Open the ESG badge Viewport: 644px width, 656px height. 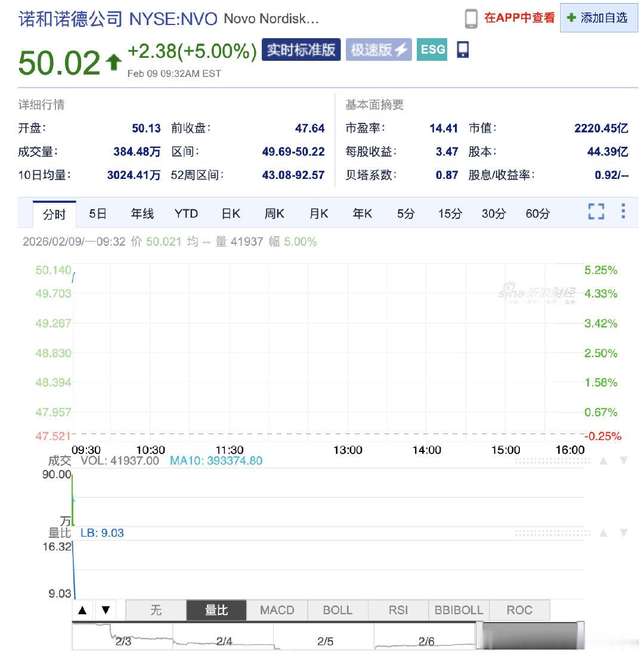point(432,49)
